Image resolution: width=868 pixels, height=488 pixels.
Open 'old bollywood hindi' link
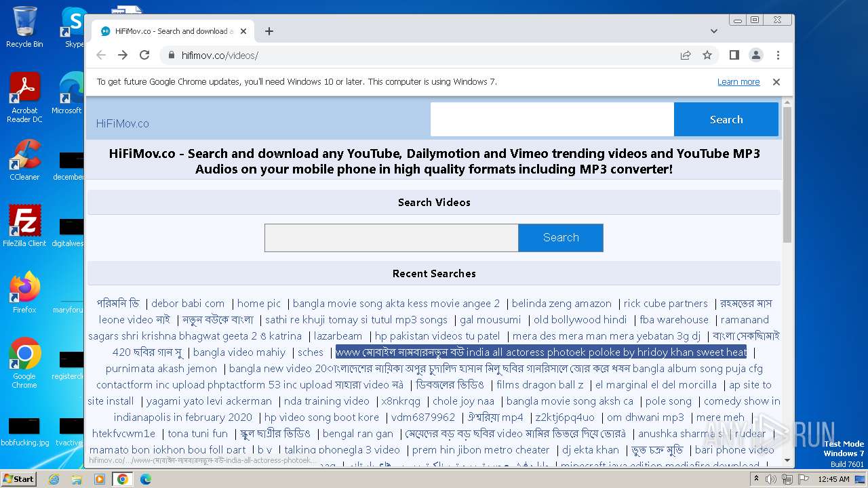click(x=580, y=320)
